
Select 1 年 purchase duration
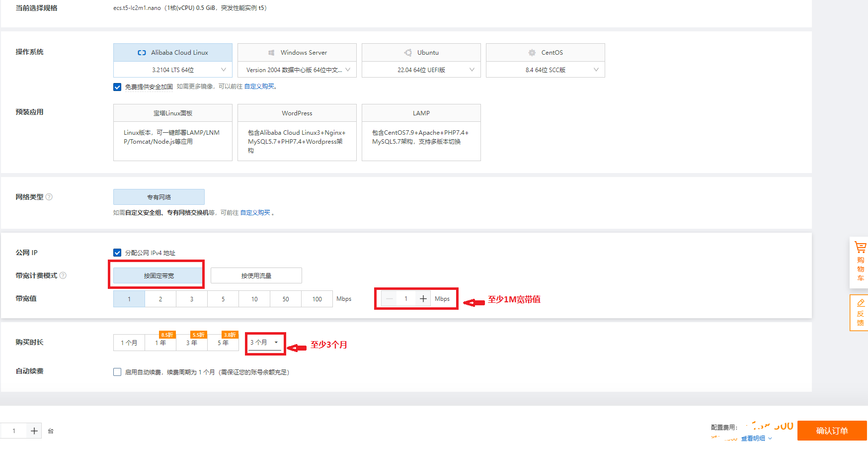tap(160, 343)
